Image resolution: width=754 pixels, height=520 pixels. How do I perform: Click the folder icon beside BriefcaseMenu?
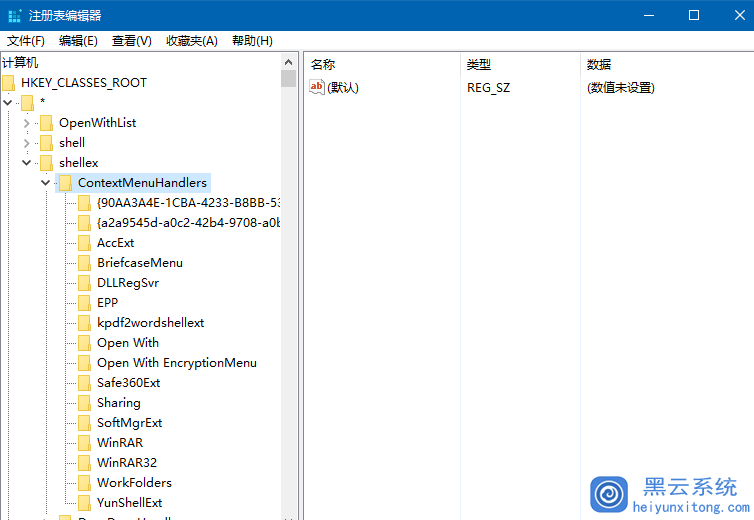pos(84,263)
